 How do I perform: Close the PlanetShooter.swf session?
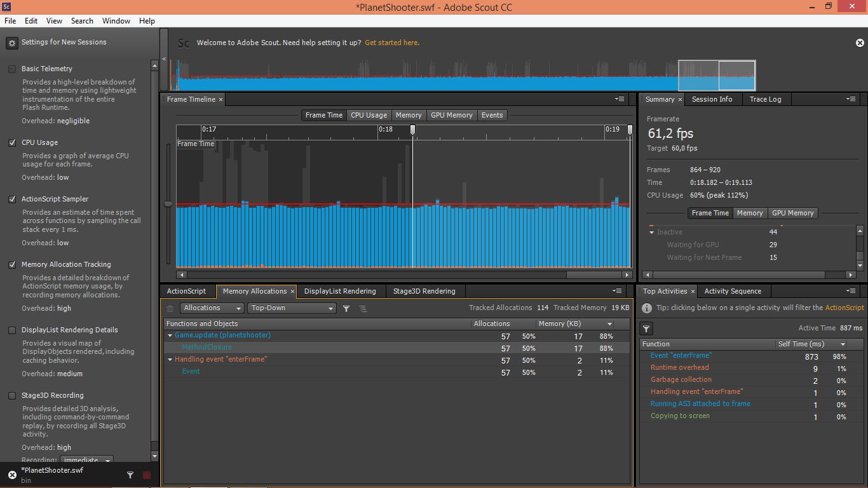12,475
